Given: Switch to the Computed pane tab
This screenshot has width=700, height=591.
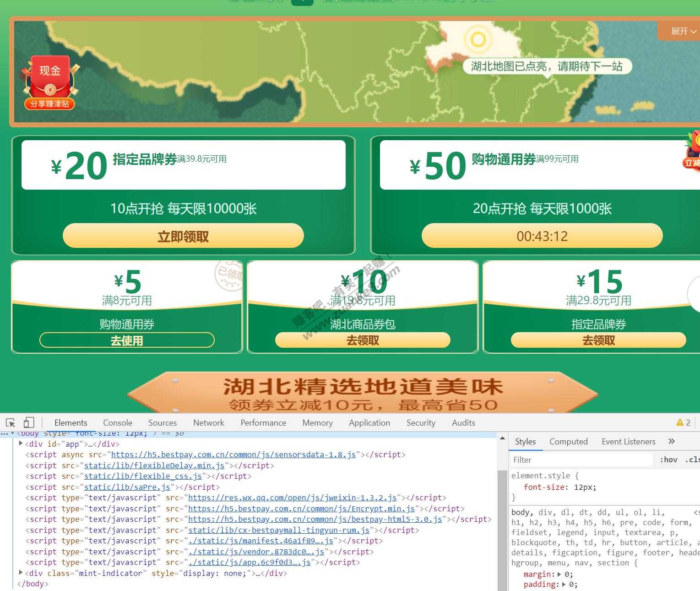Looking at the screenshot, I should [569, 441].
